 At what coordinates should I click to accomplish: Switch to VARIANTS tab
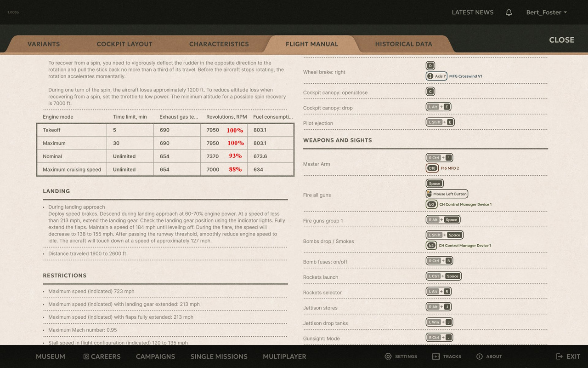pos(44,44)
